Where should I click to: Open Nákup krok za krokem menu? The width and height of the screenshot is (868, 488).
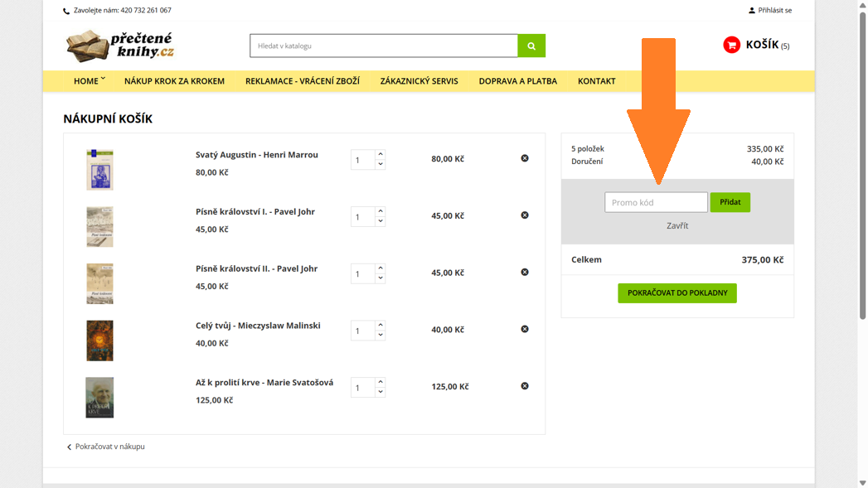pyautogui.click(x=174, y=80)
